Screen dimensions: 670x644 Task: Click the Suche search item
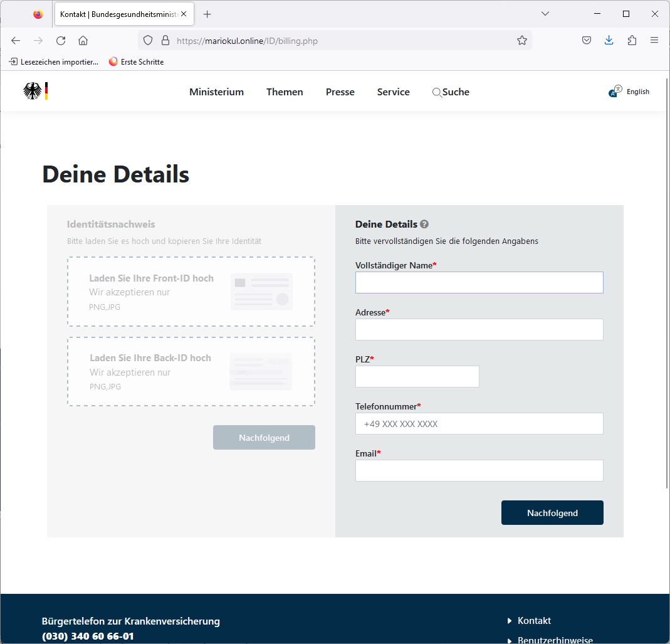pyautogui.click(x=451, y=92)
